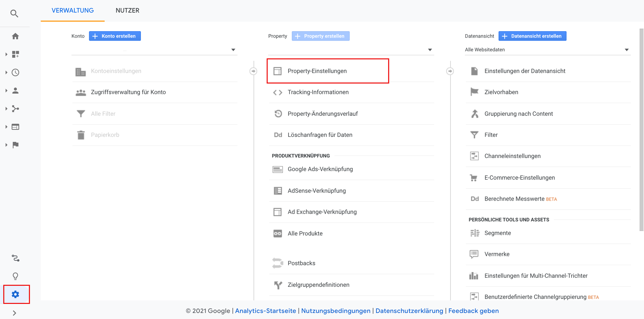Switch to the NUTZER tab
The image size is (644, 319).
tap(127, 10)
